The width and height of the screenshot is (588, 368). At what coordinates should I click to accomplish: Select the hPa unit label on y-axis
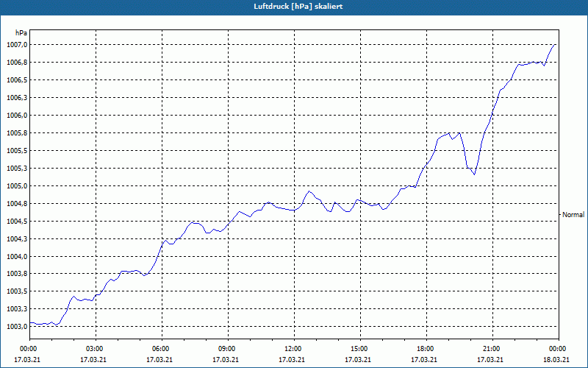tap(21, 33)
